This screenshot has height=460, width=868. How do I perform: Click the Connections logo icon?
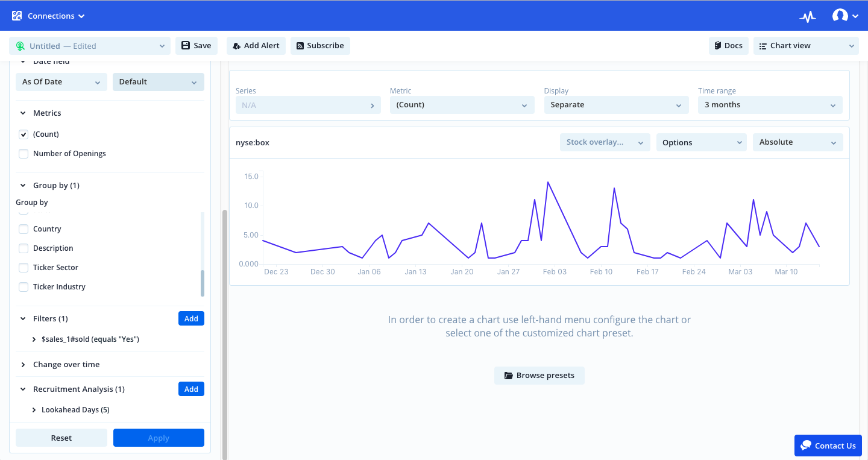(17, 16)
